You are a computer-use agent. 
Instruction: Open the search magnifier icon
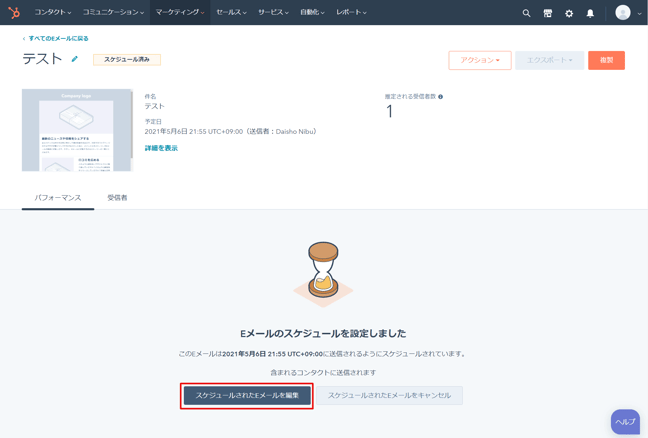pos(526,13)
